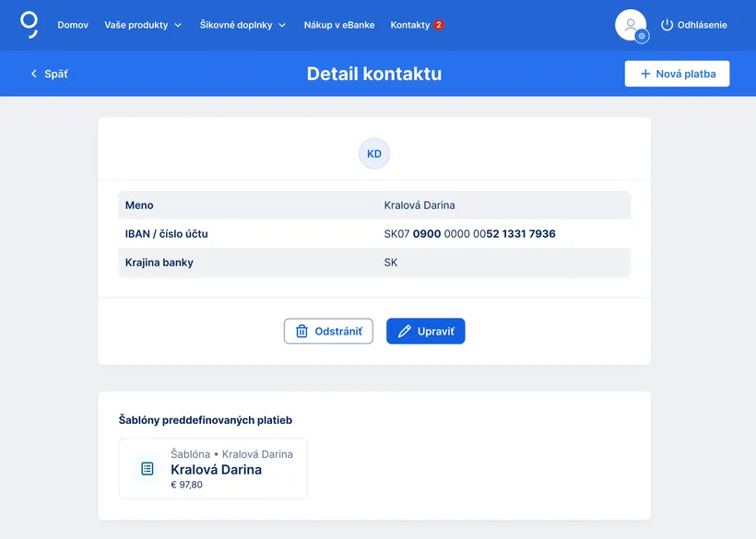Viewport: 756px width, 539px height.
Task: Click the trash icon in Odstrániť
Action: pyautogui.click(x=301, y=332)
